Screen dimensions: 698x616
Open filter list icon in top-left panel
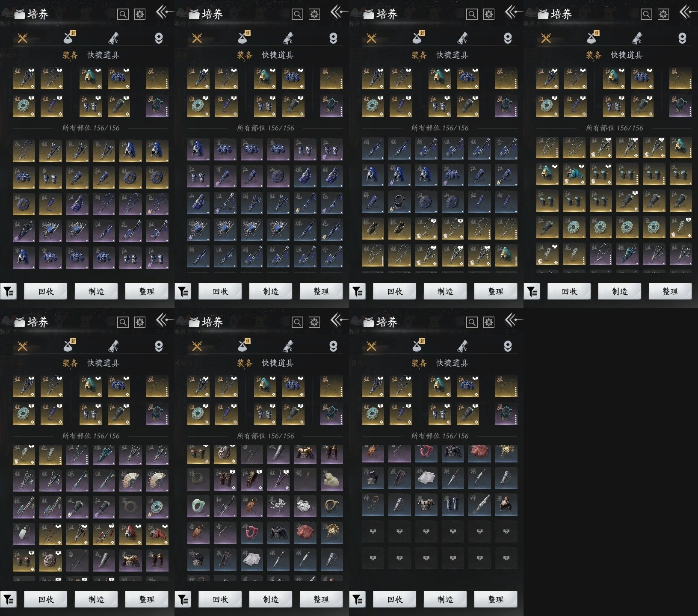(x=9, y=292)
